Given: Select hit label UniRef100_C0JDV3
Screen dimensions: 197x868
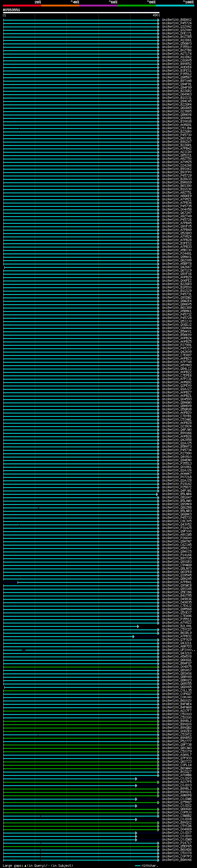Looking at the screenshot, I should [x=177, y=778].
